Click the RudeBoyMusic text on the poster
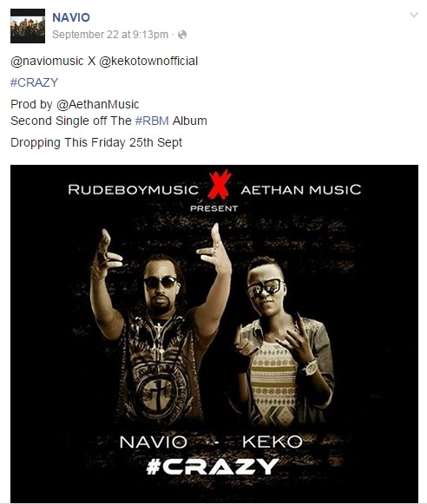Image resolution: width=427 pixels, height=504 pixels. point(133,190)
